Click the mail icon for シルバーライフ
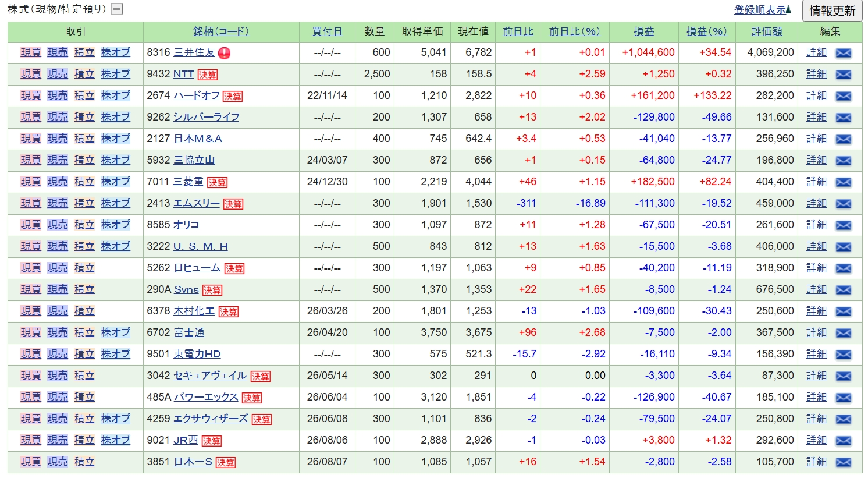Viewport: 868px width, 478px height. tap(843, 118)
